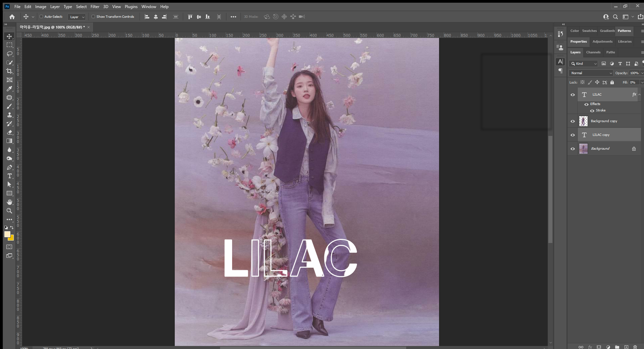Screen dimensions: 644x349
Task: Expand the Move tool preset picker
Action: (x=33, y=17)
